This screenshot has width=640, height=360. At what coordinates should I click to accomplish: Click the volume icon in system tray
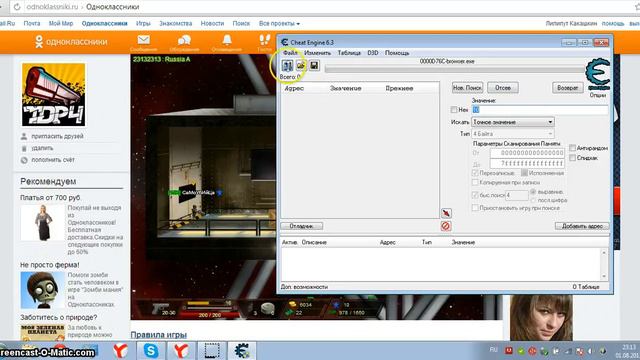point(590,351)
